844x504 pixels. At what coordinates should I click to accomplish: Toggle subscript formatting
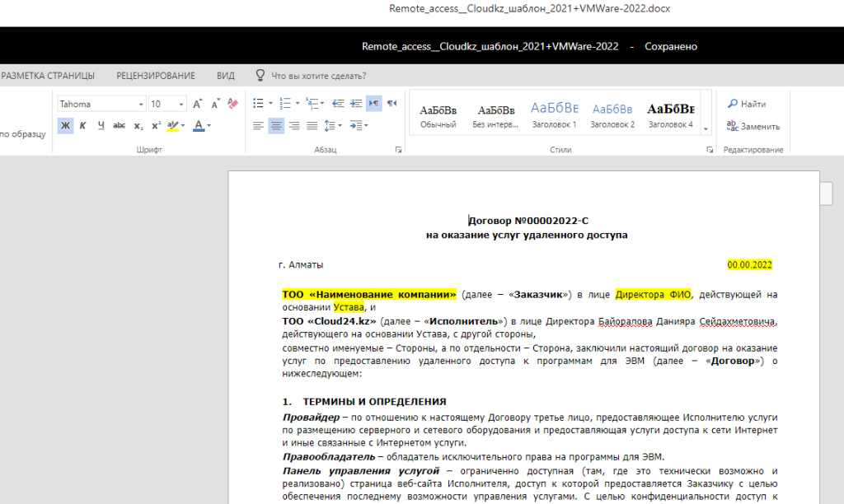[x=138, y=126]
